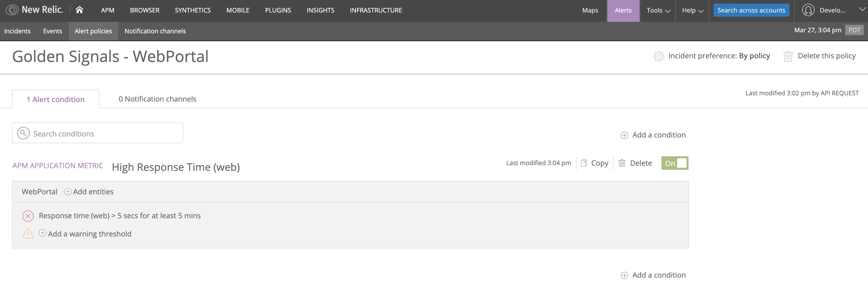The height and width of the screenshot is (293, 868).
Task: Click the PDT timezone button
Action: coord(854,30)
